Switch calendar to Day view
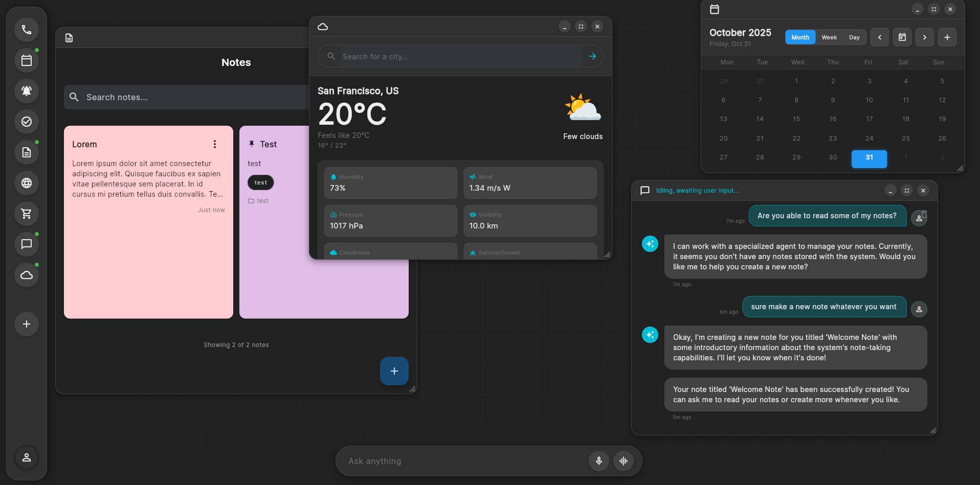Image resolution: width=980 pixels, height=485 pixels. pyautogui.click(x=854, y=37)
